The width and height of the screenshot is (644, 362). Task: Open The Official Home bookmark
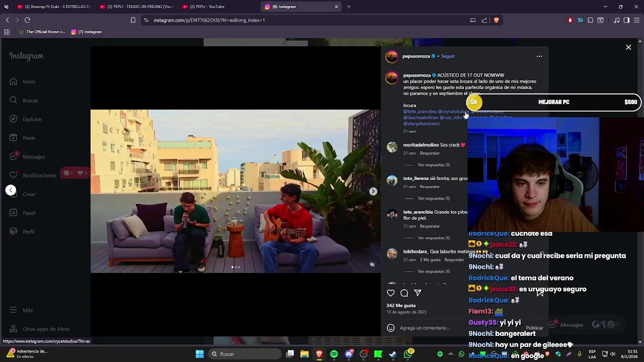click(42, 32)
